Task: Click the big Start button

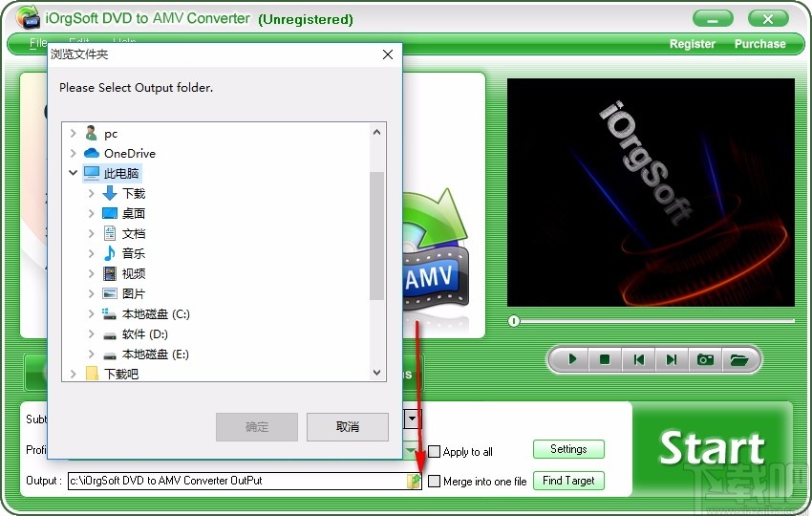Action: tap(712, 449)
